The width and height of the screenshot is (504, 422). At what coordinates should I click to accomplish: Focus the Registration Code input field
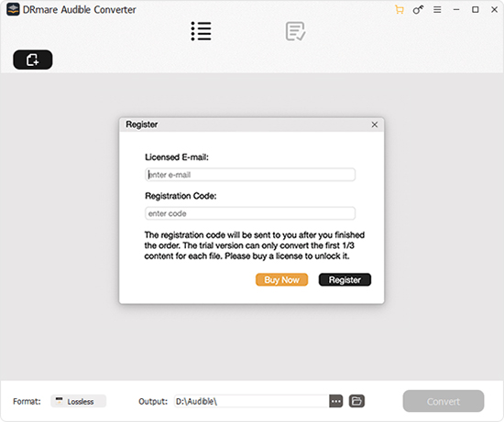pyautogui.click(x=250, y=213)
